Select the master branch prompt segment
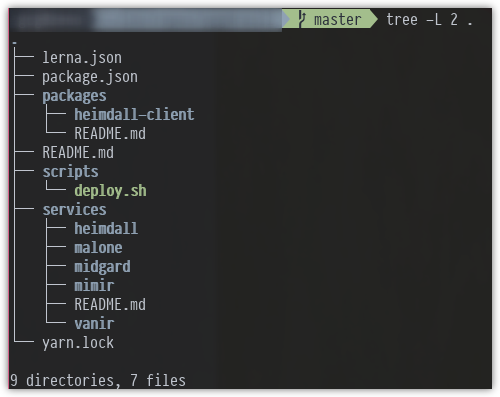 [x=330, y=19]
